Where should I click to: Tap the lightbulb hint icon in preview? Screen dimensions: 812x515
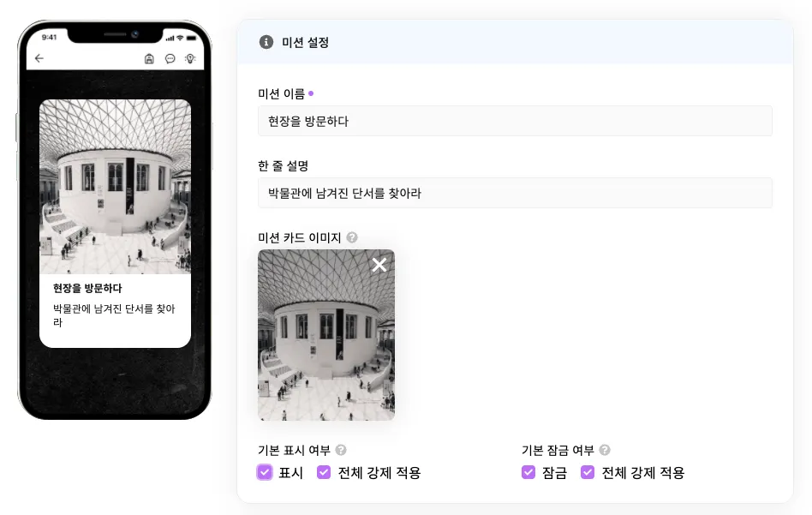click(190, 58)
